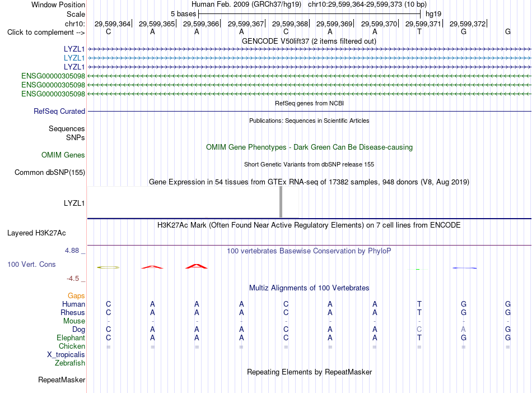Image resolution: width=532 pixels, height=393 pixels.
Task: Click the Scale label
Action: pos(76,14)
